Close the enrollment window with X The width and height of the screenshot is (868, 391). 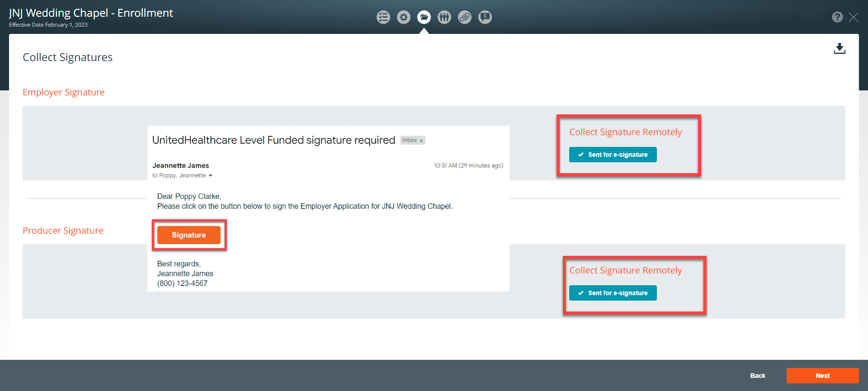(x=854, y=17)
